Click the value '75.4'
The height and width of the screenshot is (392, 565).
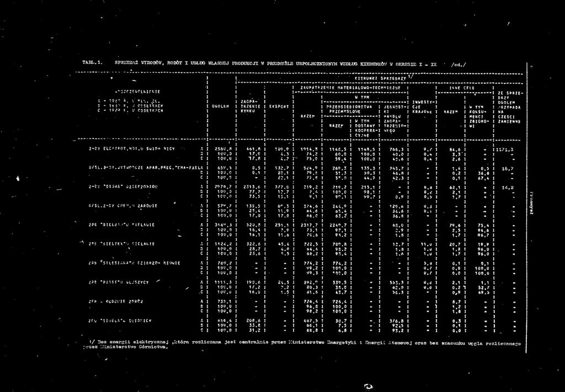tap(482, 225)
